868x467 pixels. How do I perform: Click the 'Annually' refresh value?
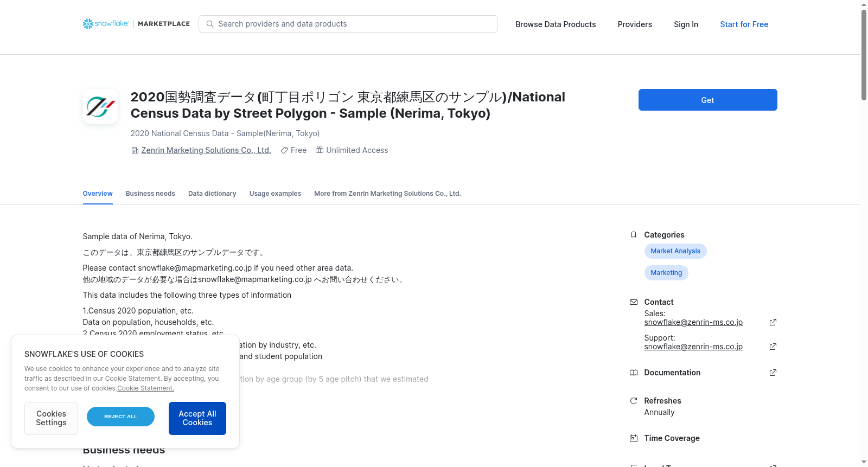659,412
